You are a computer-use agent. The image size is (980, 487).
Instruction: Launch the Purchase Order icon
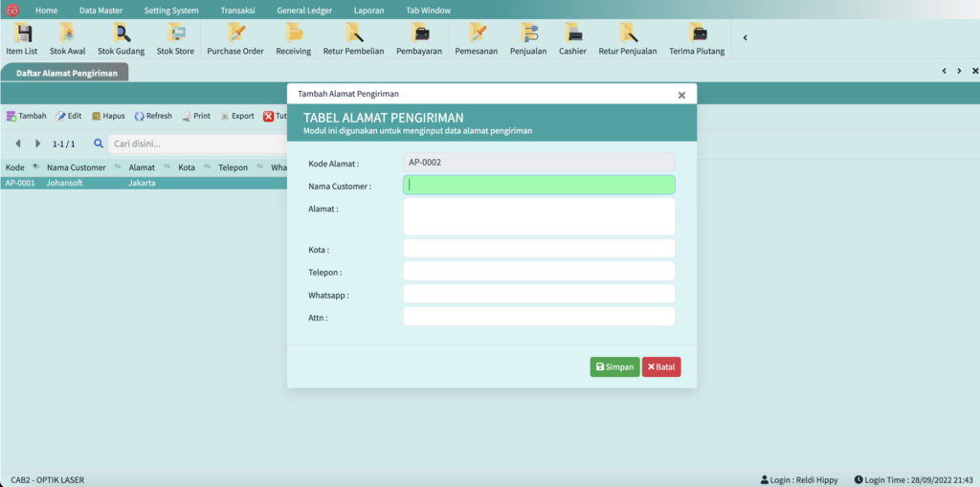(x=234, y=39)
